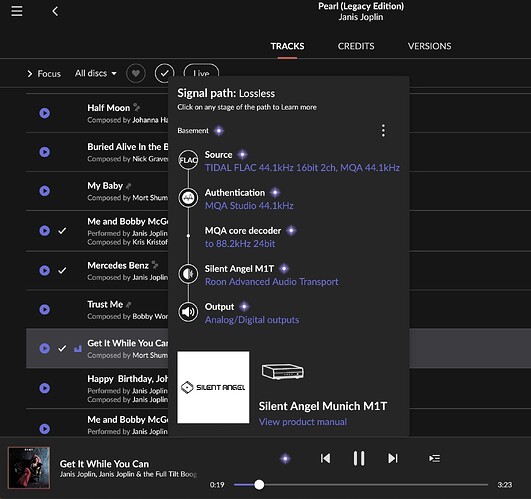Play the Mercedes Benz track
The width and height of the screenshot is (531, 499).
pos(45,270)
